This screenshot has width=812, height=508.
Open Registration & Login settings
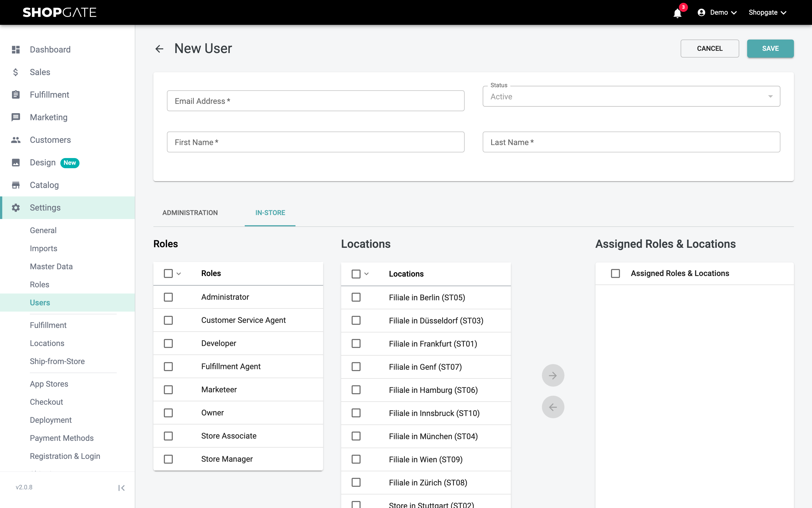point(65,456)
